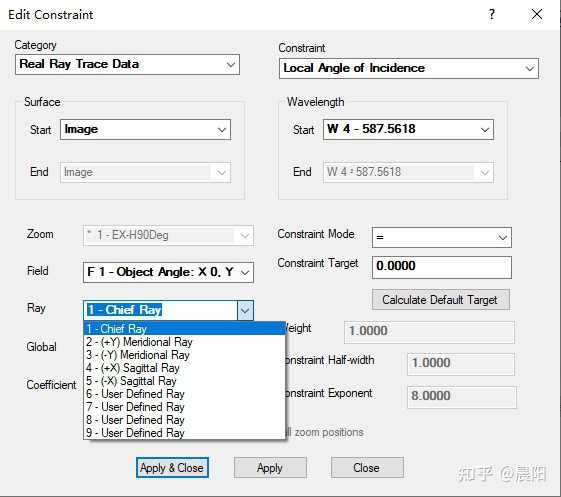
Task: Click the Constraint Half-width field
Action: [x=461, y=364]
